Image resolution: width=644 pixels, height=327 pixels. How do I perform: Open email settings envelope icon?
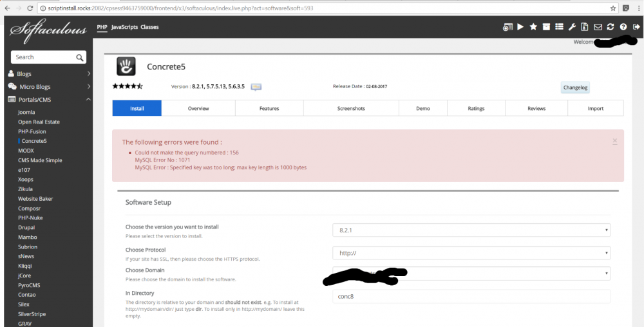[x=598, y=27]
